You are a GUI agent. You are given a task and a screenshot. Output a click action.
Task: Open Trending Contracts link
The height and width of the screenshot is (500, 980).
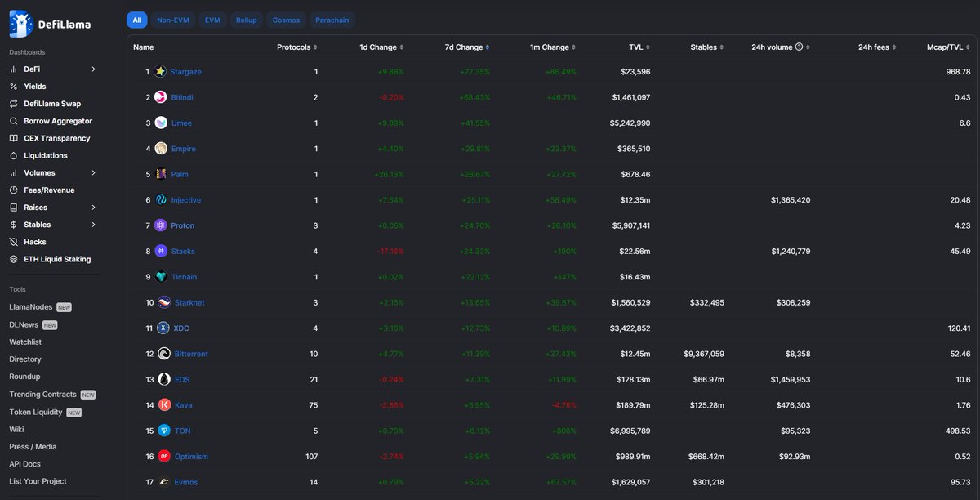click(x=42, y=395)
